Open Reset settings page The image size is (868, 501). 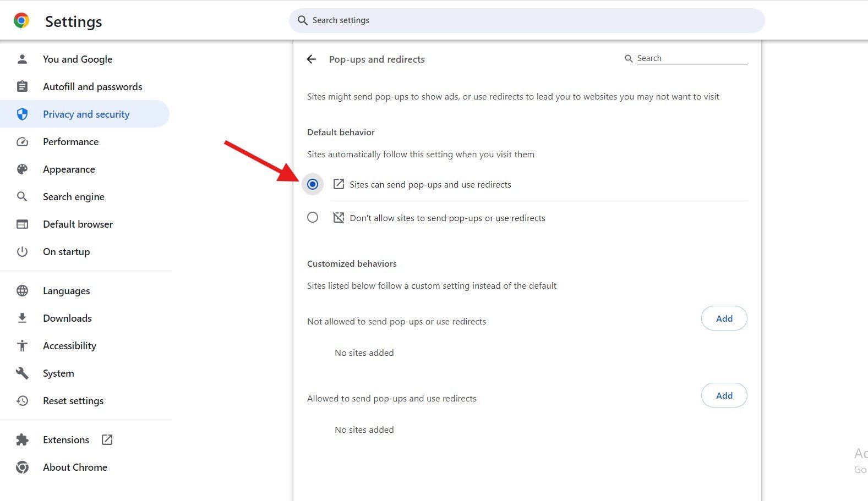85,400
